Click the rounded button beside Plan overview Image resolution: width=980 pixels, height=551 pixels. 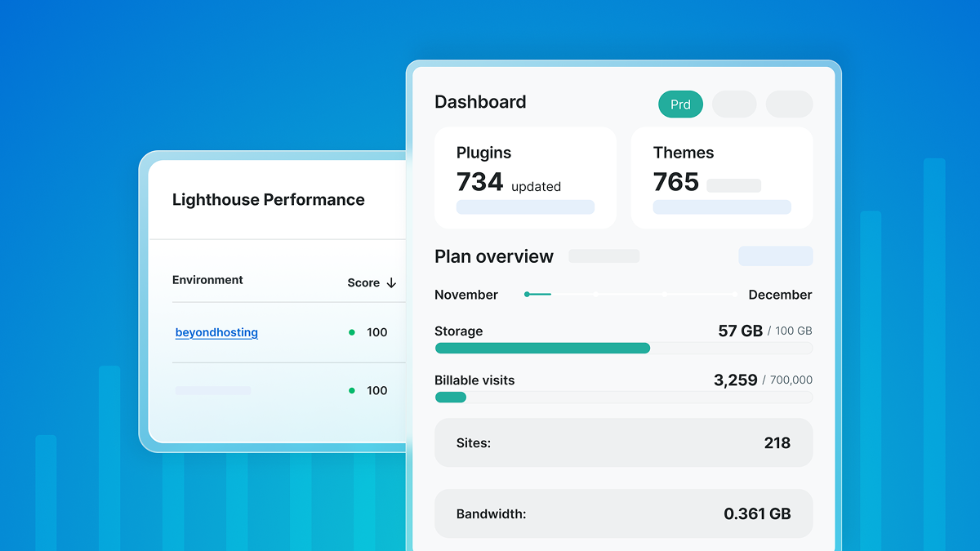coord(775,256)
